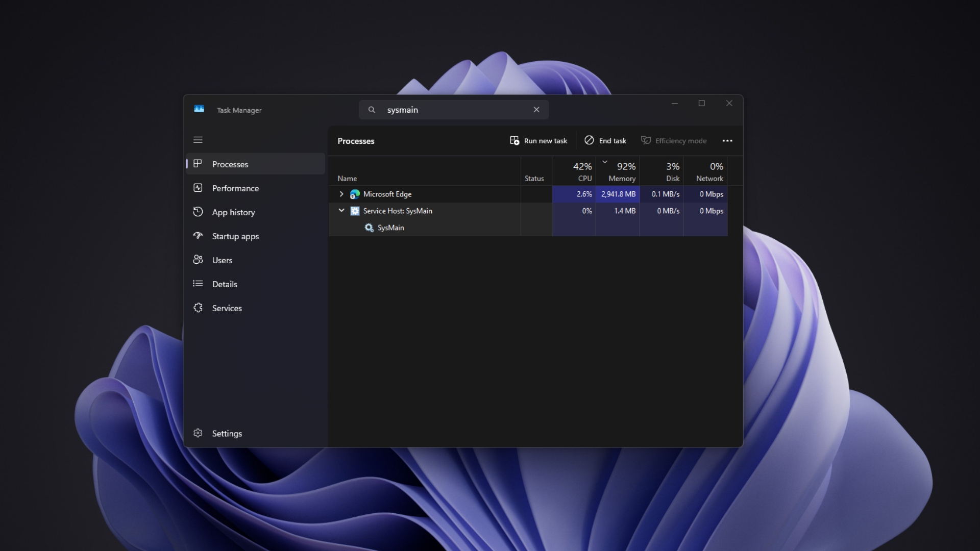Open the Details page
The image size is (980, 551).
[256, 284]
